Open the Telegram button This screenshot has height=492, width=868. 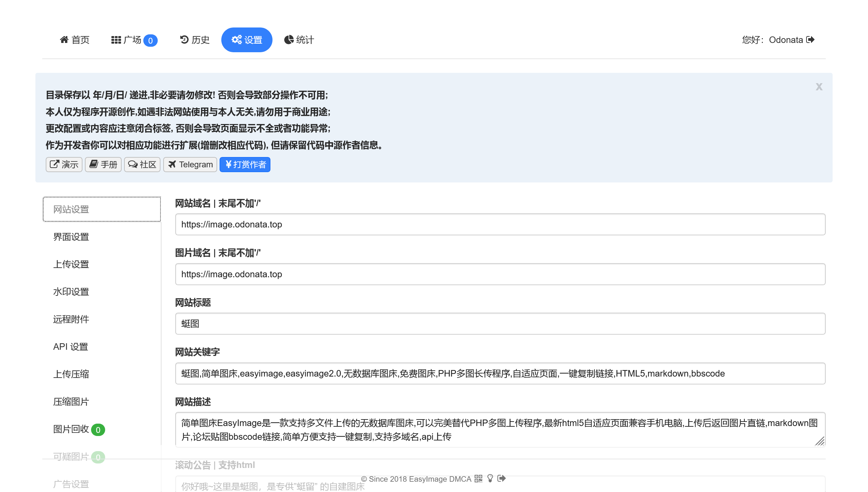(190, 165)
